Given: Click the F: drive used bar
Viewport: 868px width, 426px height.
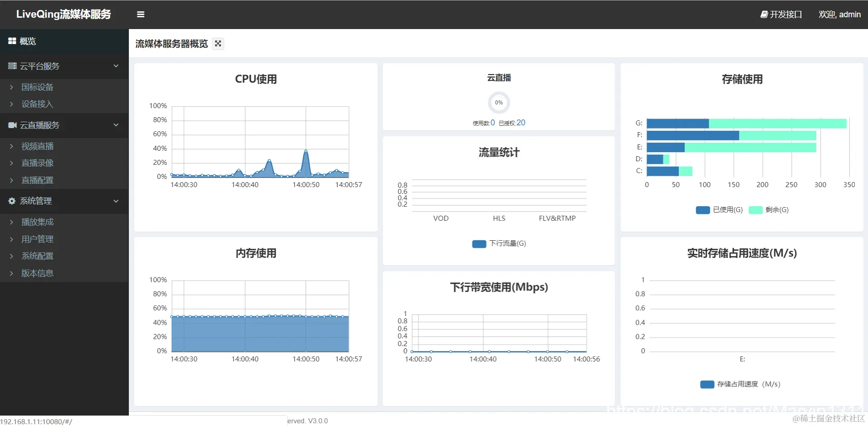Looking at the screenshot, I should 693,135.
